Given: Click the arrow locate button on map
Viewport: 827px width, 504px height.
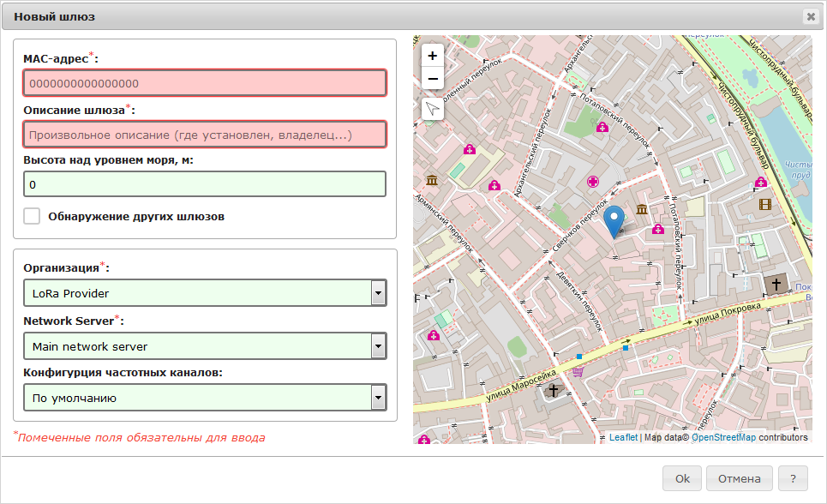Looking at the screenshot, I should click(433, 109).
